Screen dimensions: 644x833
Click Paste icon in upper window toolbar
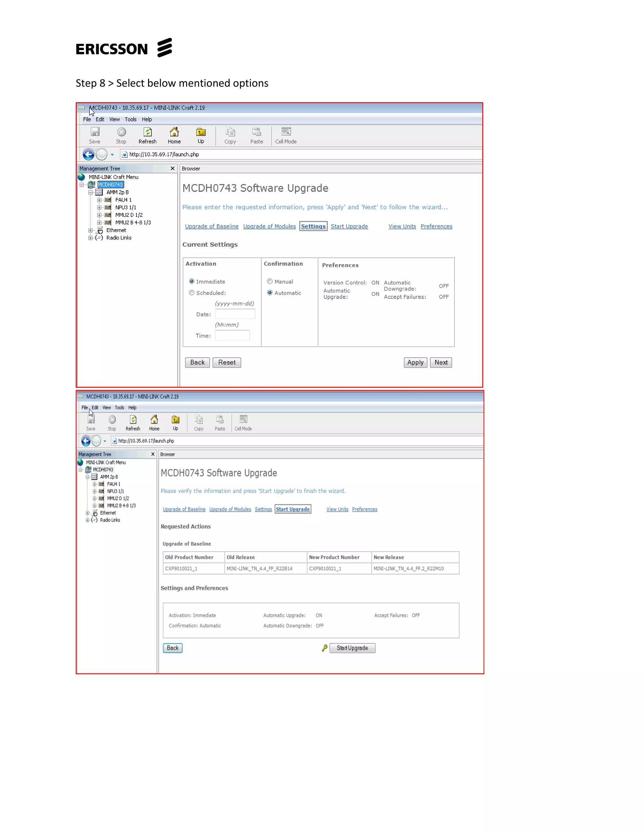[256, 132]
